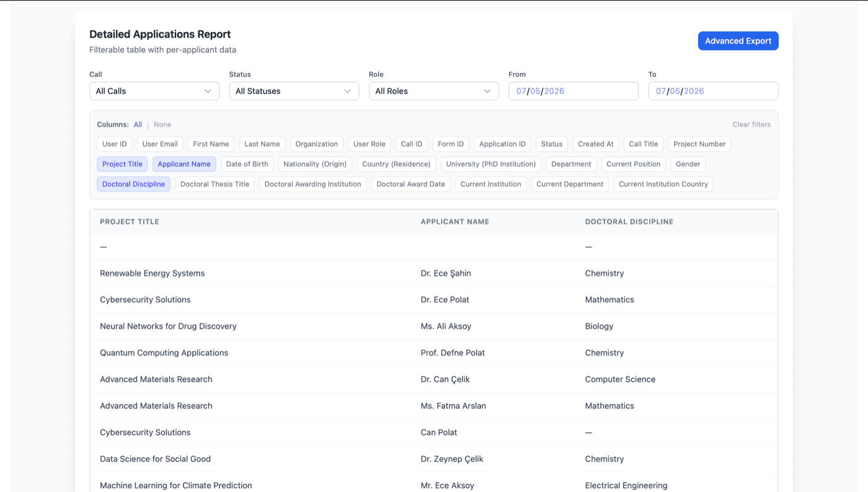Show the Doctoral Thesis Title column
Viewport: 868px width, 492px height.
(x=215, y=184)
